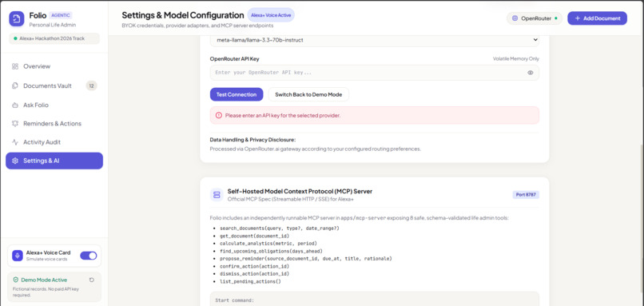Click the MCP Server stack icon
Screen dimensions: 644x306
(217, 195)
